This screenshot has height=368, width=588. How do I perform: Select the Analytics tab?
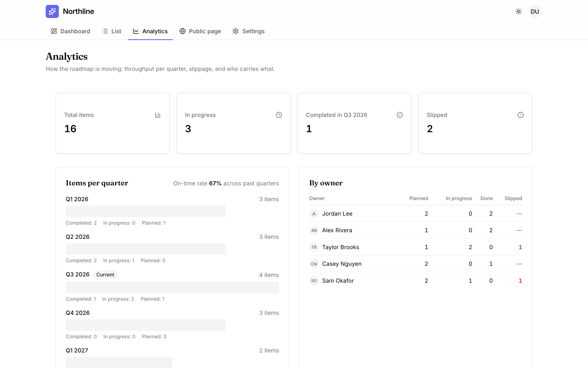(150, 31)
